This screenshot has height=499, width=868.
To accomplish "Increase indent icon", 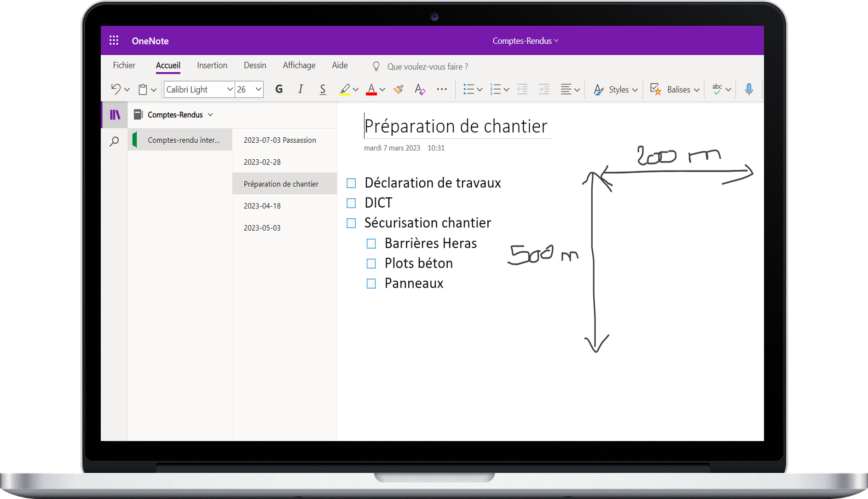I will [x=544, y=89].
